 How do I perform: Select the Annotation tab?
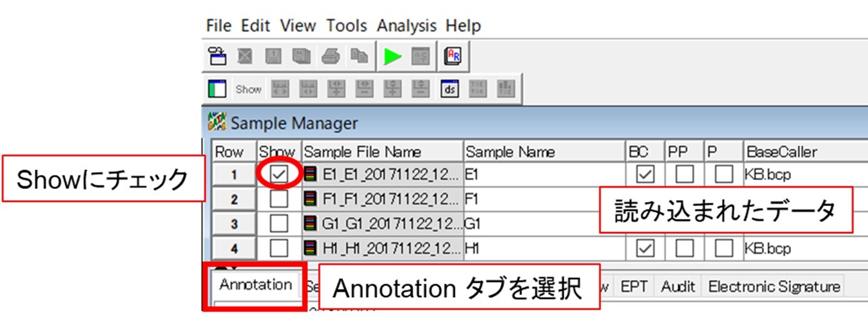click(255, 285)
